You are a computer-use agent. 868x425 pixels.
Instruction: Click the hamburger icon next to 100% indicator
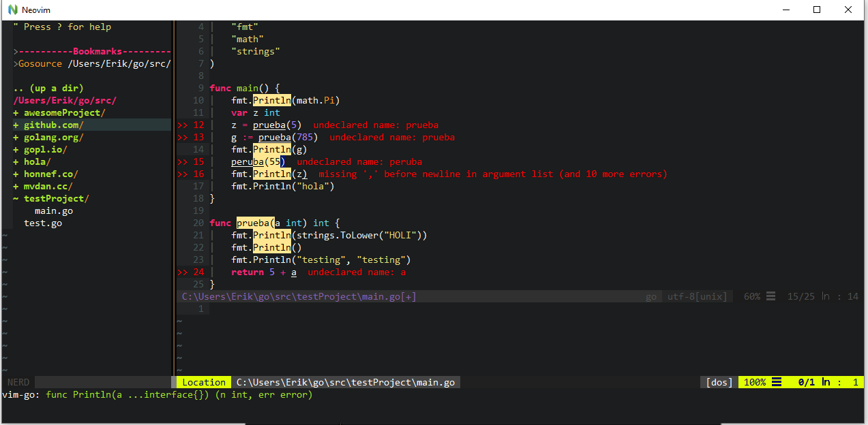click(777, 382)
